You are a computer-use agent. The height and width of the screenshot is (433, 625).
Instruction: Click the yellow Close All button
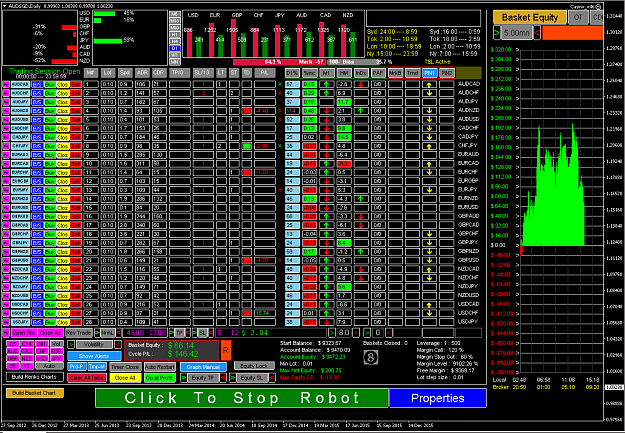pyautogui.click(x=125, y=378)
